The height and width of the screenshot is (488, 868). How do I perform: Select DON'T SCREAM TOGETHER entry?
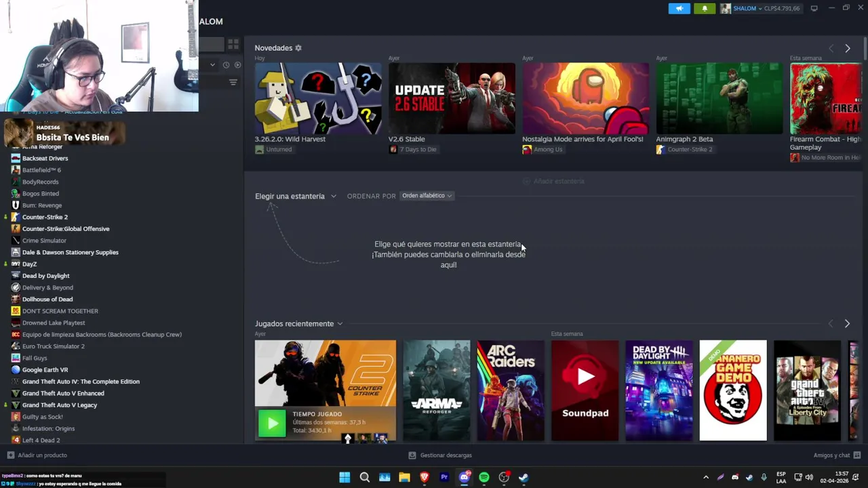(60, 311)
